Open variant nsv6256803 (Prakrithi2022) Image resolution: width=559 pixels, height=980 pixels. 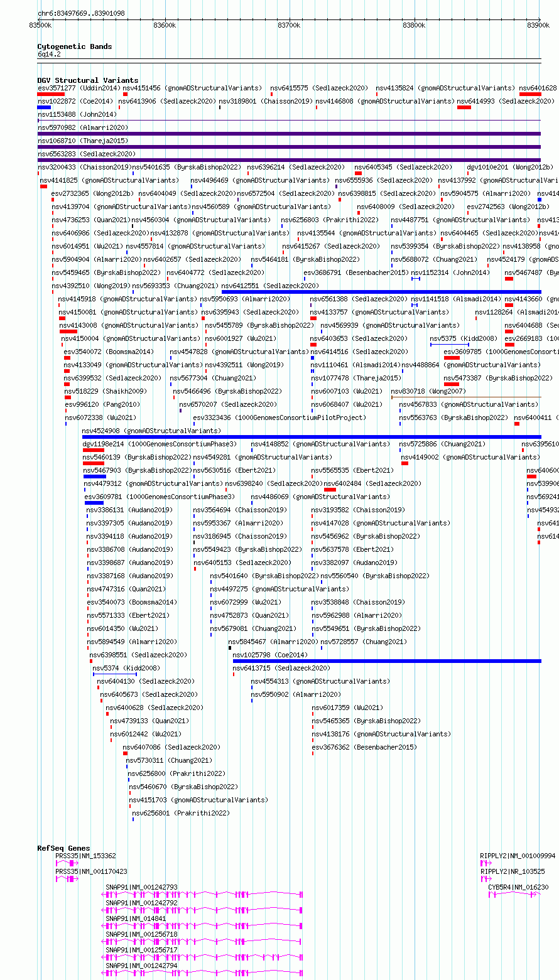coord(330,220)
